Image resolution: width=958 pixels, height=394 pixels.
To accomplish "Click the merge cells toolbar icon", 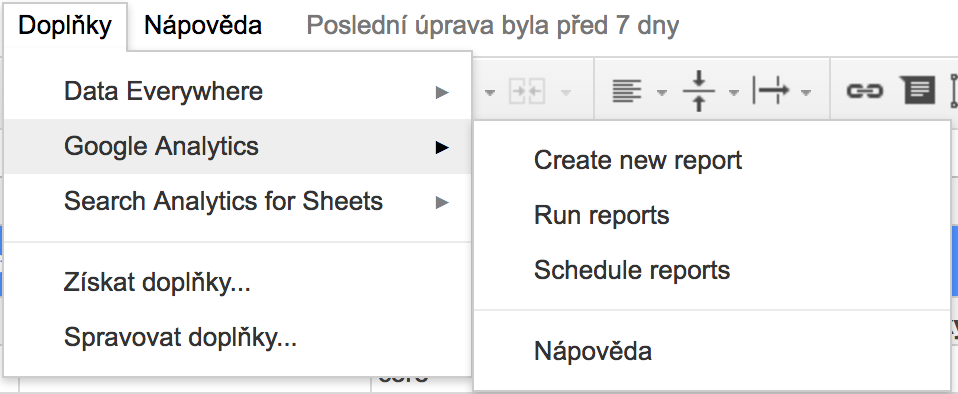I will 527,92.
